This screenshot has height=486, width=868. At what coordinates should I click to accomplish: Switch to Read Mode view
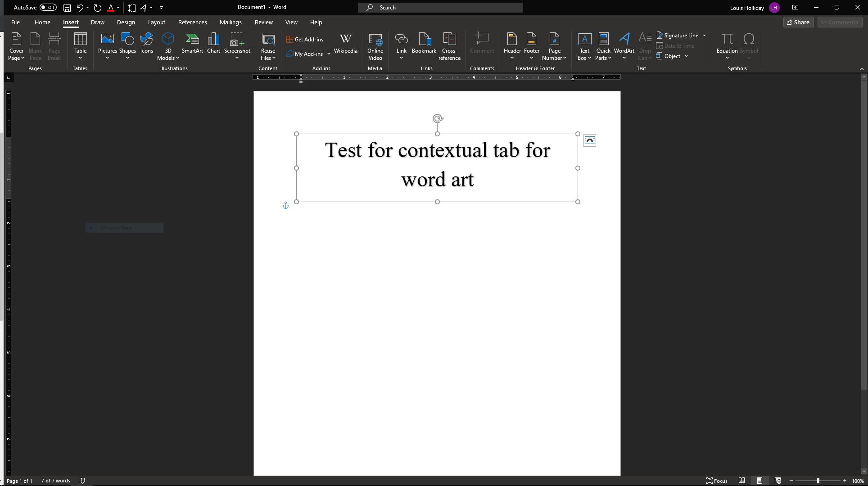pyautogui.click(x=741, y=481)
